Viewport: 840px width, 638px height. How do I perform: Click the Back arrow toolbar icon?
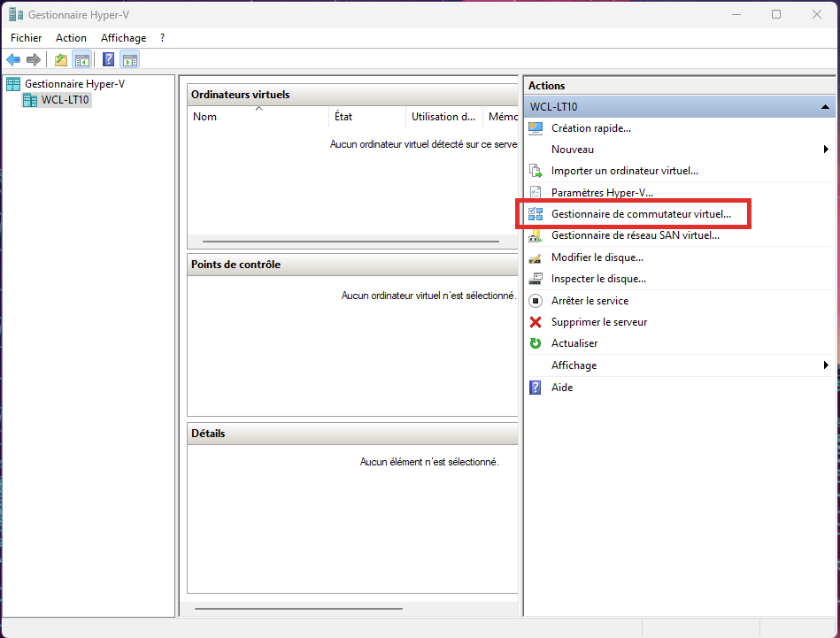13,59
